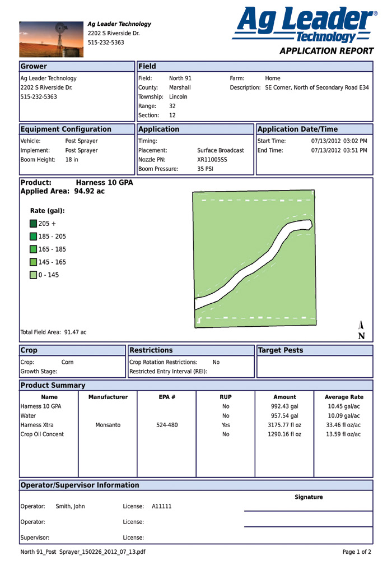This screenshot has width=392, height=565.
Task: Click the first Signature line
Action: pos(308,510)
